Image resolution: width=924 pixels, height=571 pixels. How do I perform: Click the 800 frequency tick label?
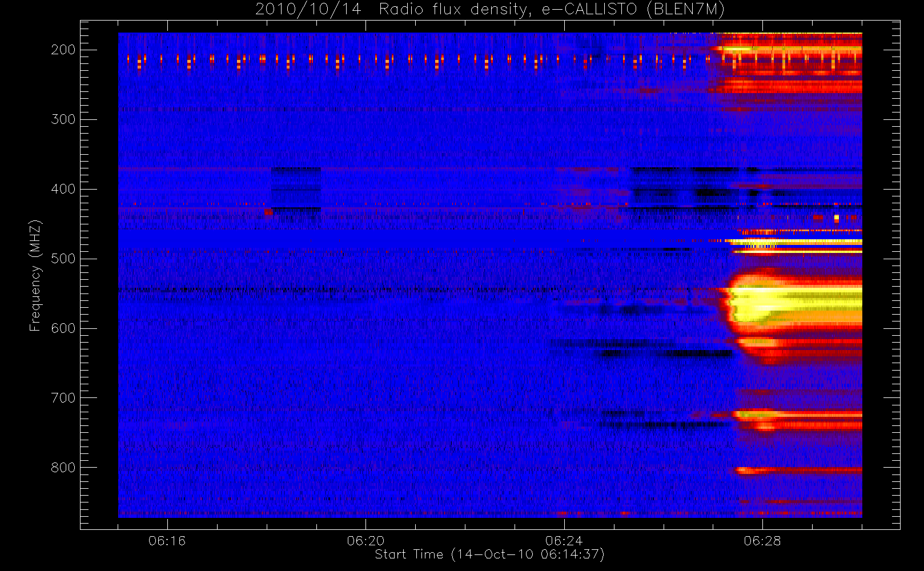63,468
